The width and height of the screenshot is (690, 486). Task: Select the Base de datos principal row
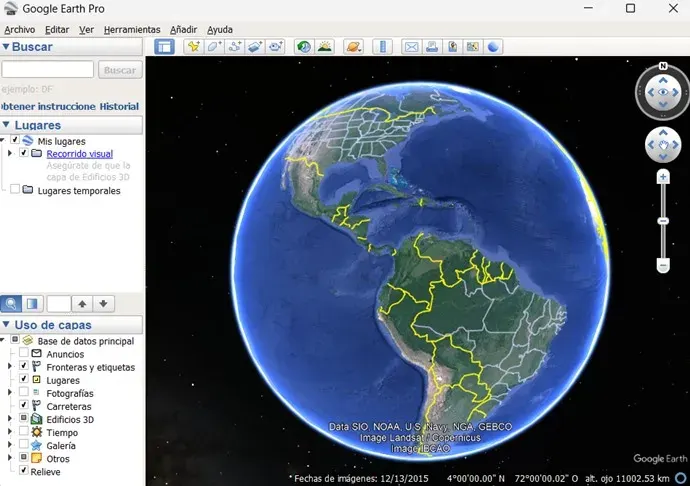tap(85, 341)
